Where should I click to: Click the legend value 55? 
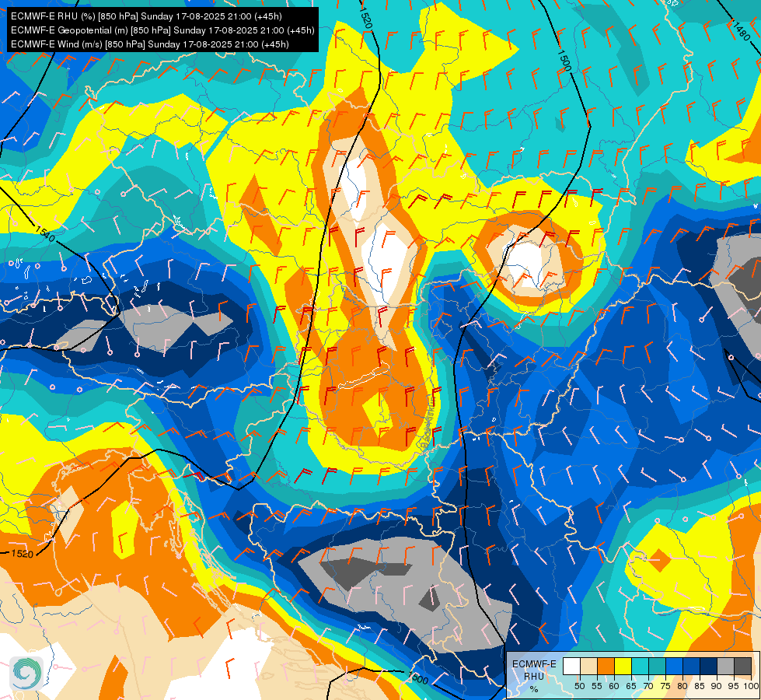coord(597,686)
